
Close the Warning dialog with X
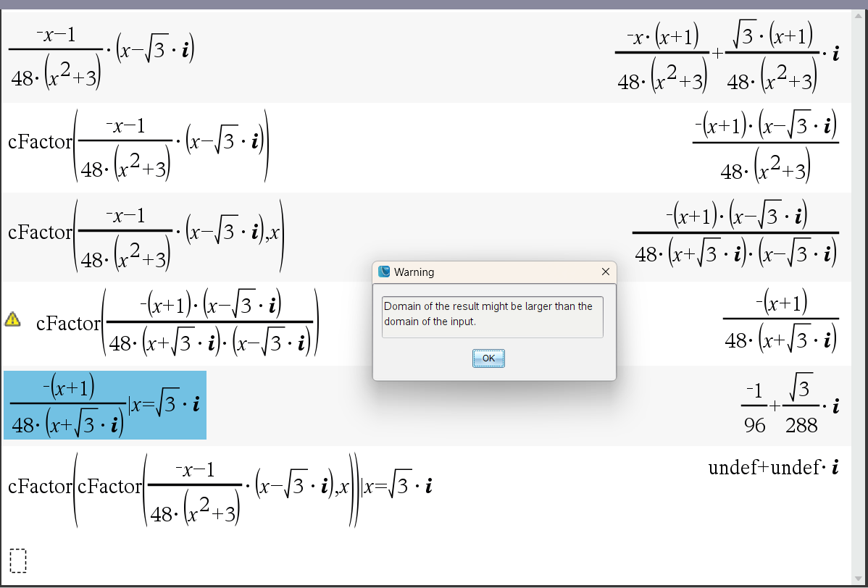(x=606, y=272)
